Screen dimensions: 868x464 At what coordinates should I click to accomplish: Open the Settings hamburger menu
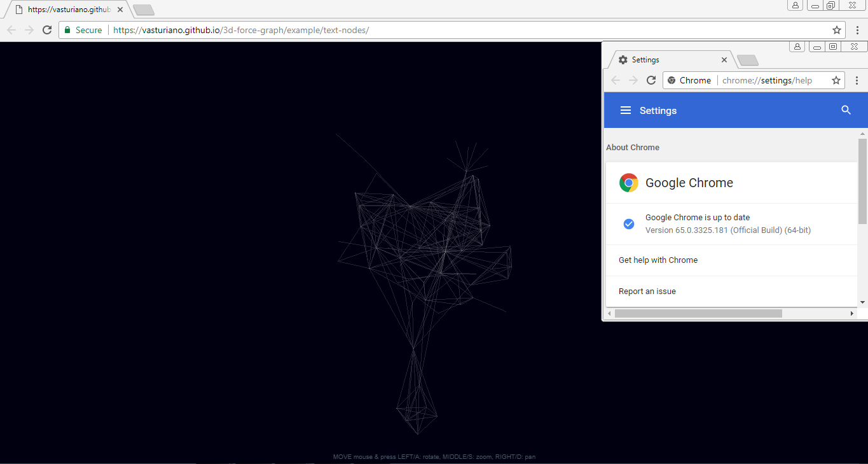click(625, 109)
